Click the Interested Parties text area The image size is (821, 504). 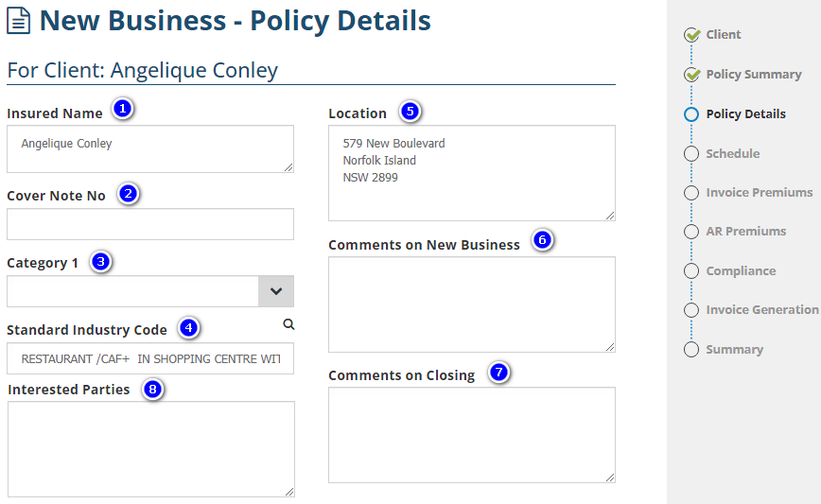tap(150, 448)
